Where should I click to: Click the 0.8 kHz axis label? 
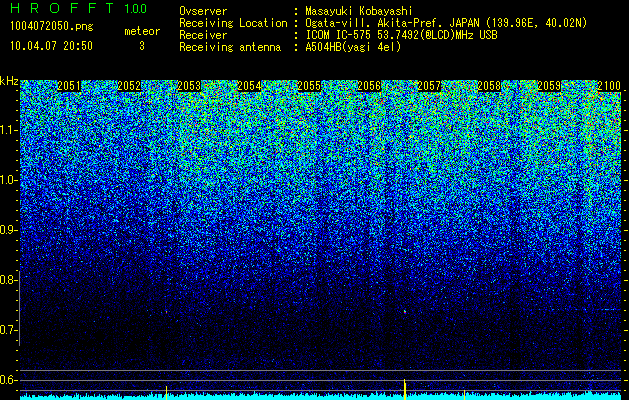(x=7, y=280)
